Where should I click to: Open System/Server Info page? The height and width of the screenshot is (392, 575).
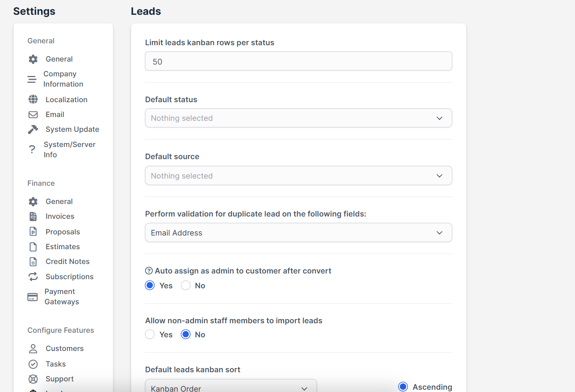[70, 150]
